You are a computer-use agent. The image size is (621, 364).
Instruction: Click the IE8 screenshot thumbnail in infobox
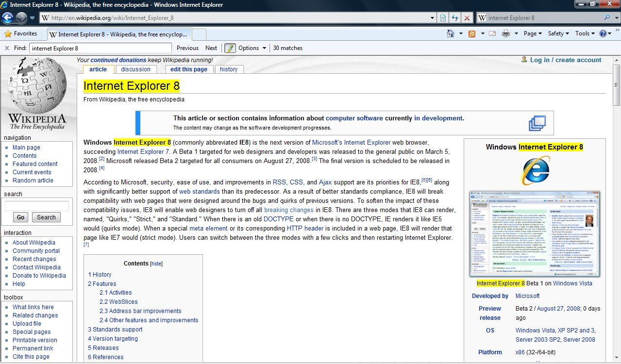(534, 234)
